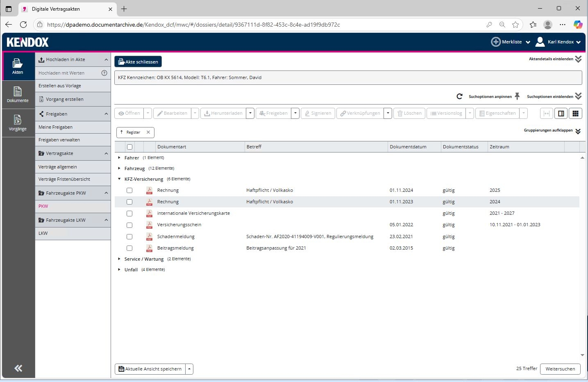Switch to the Dokumente sidebar section
Viewport: 588px width, 382px height.
click(x=18, y=94)
